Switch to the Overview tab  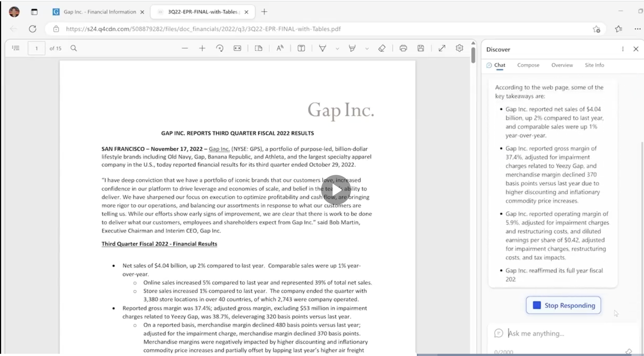point(562,65)
